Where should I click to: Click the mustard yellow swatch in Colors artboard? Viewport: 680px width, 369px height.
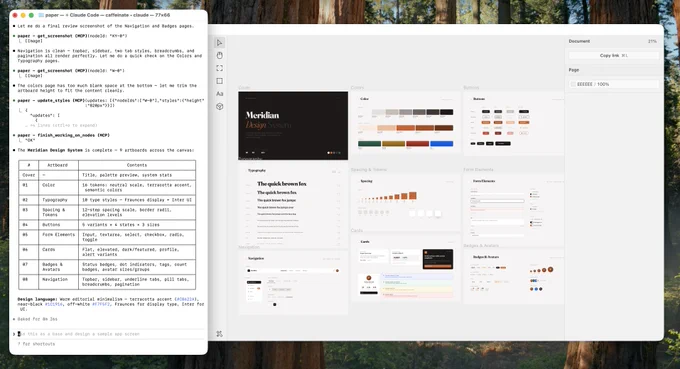coord(393,144)
